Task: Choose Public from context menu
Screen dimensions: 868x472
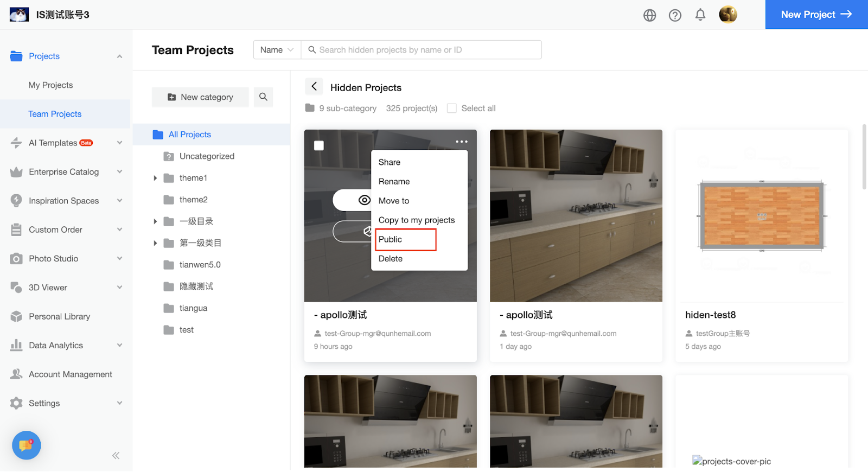Action: [x=391, y=239]
